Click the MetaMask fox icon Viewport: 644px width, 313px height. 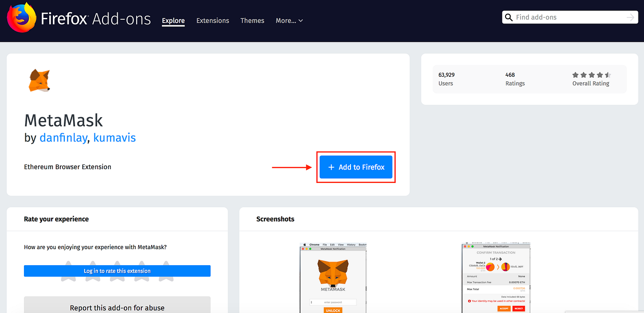39,80
